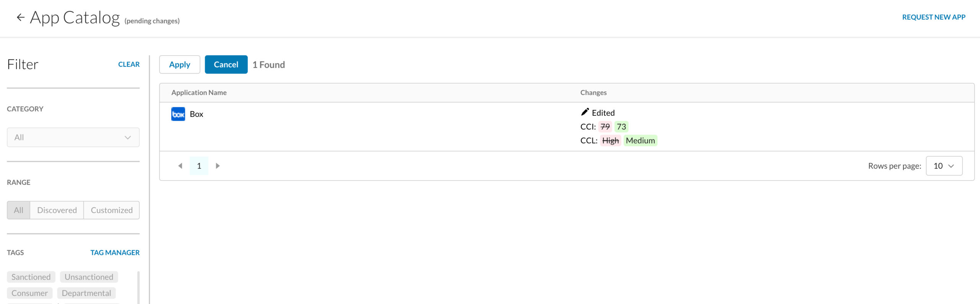
Task: Toggle the Sanctioned tag filter
Action: coord(31,277)
